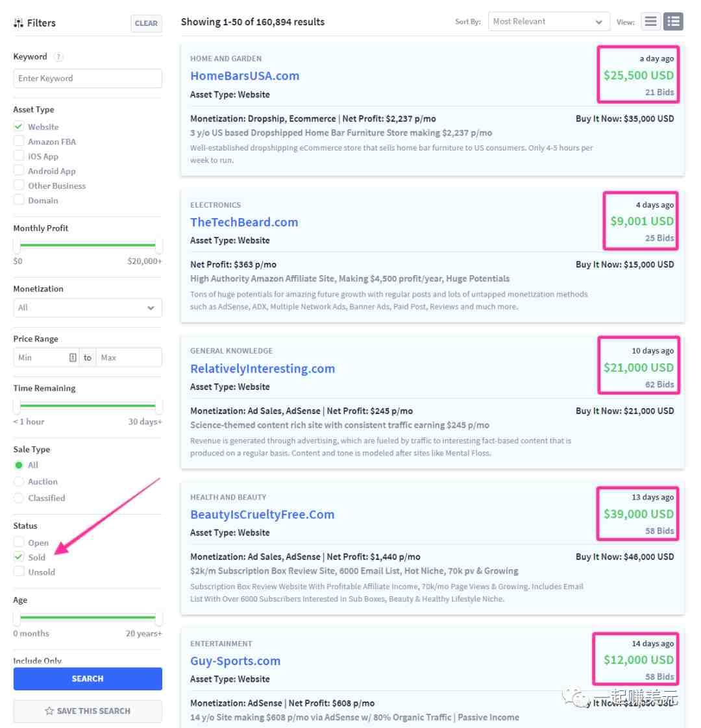Open the Sort By Most Relevant dropdown
Image resolution: width=701 pixels, height=728 pixels.
pyautogui.click(x=548, y=21)
